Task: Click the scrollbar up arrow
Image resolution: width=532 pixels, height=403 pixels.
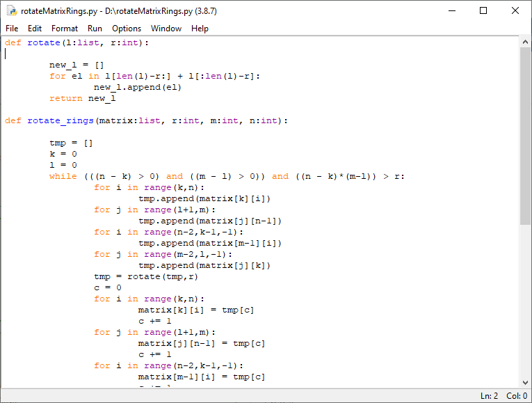Action: (x=525, y=43)
